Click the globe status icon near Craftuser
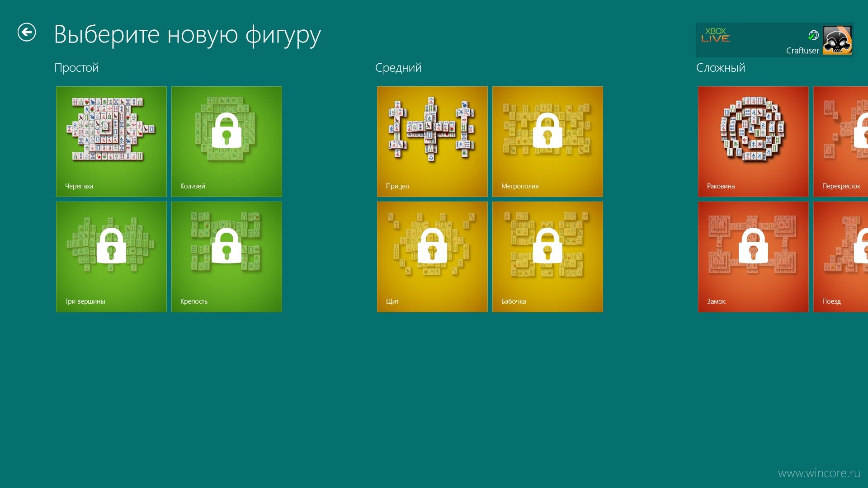Image resolution: width=868 pixels, height=488 pixels. (813, 35)
